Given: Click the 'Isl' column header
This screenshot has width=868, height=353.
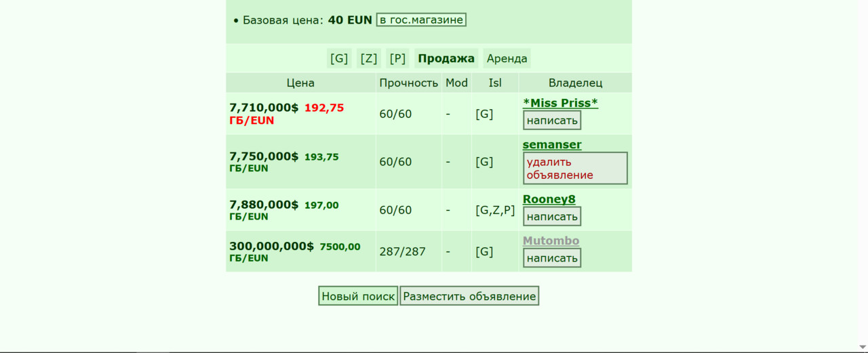Looking at the screenshot, I should pos(495,83).
